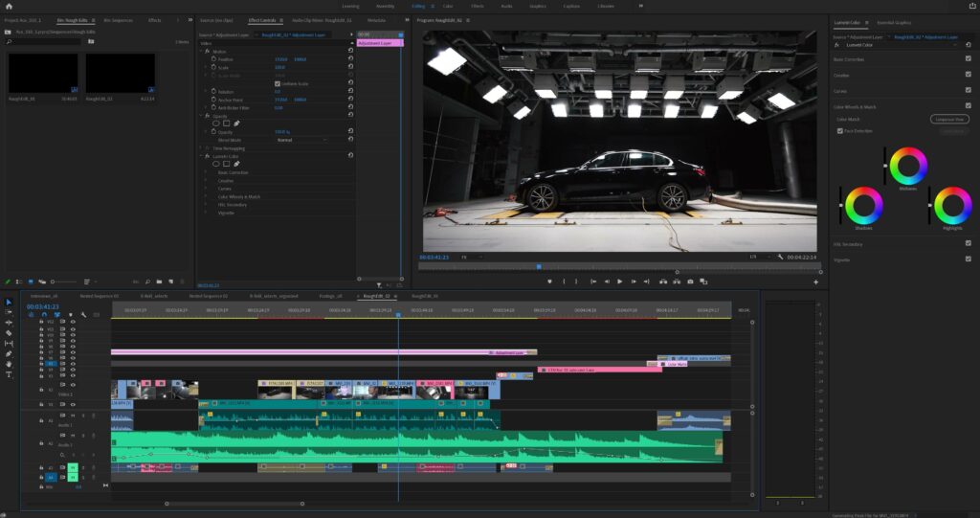
Task: Disable Basic Correction checkbox in Lumetri
Action: 969,58
